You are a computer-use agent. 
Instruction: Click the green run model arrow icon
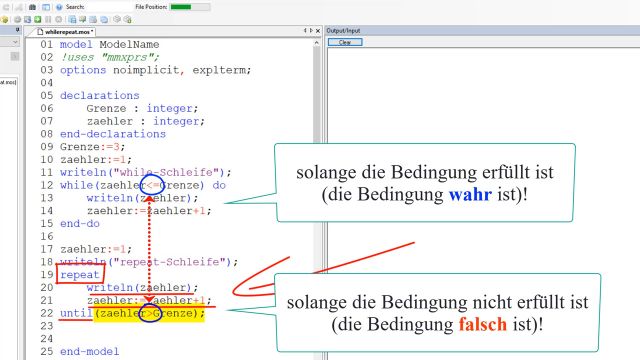point(38,19)
